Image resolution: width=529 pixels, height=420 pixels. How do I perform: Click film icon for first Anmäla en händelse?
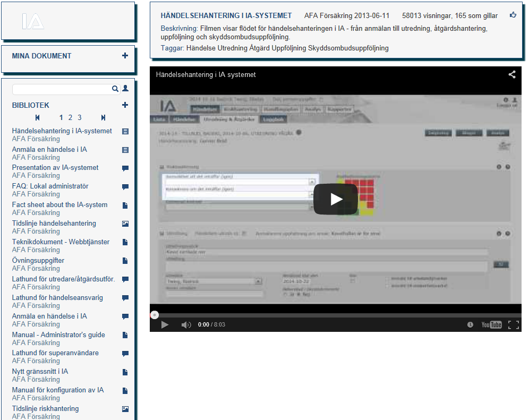pos(125,150)
